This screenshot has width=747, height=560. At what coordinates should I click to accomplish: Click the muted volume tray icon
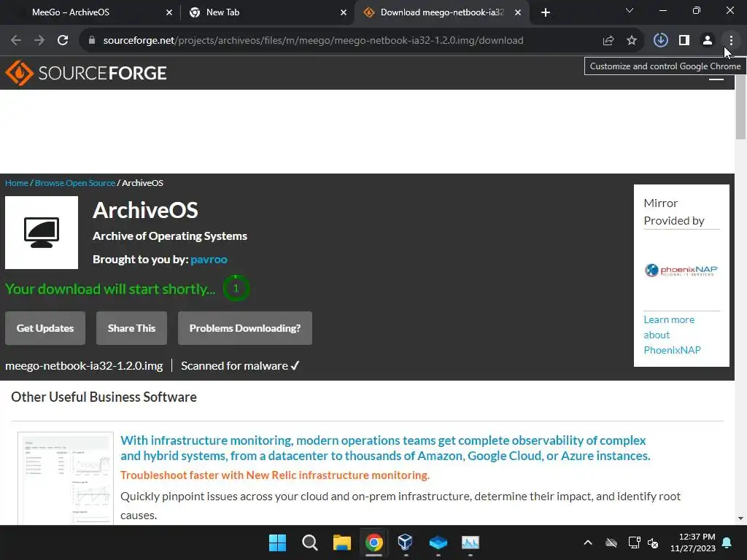pos(653,542)
